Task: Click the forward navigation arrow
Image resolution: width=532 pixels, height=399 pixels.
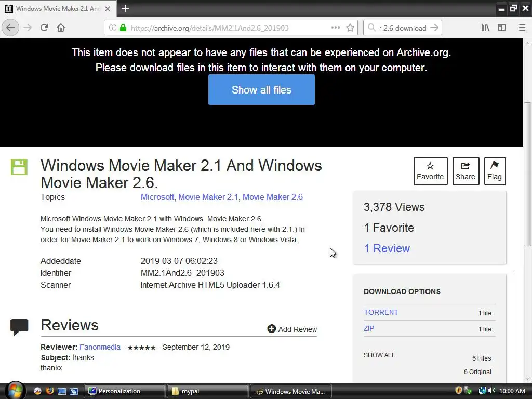Action: coord(28,28)
